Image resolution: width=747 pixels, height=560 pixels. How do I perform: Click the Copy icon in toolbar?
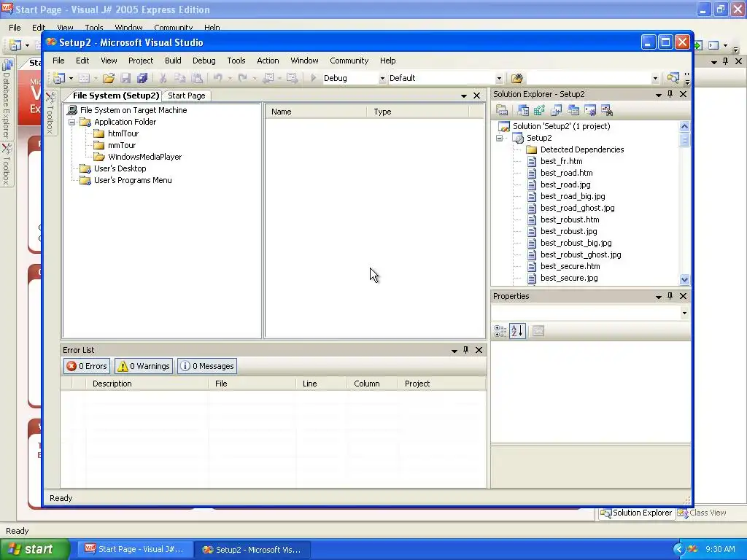point(179,78)
